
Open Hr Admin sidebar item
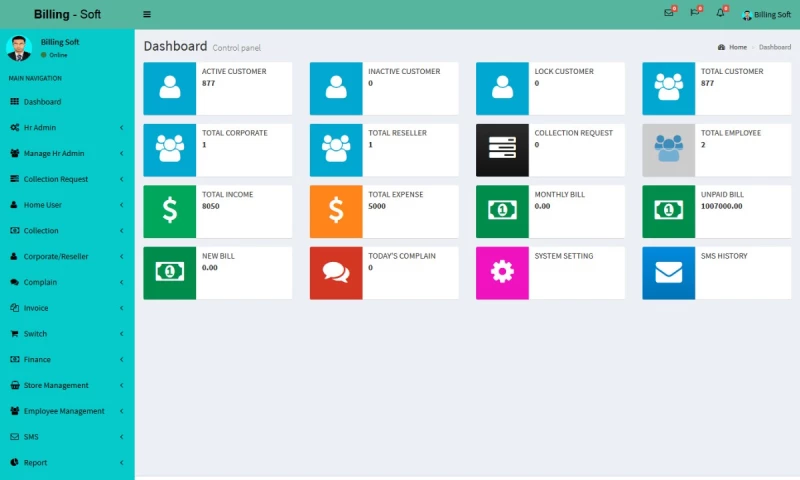coord(67,128)
